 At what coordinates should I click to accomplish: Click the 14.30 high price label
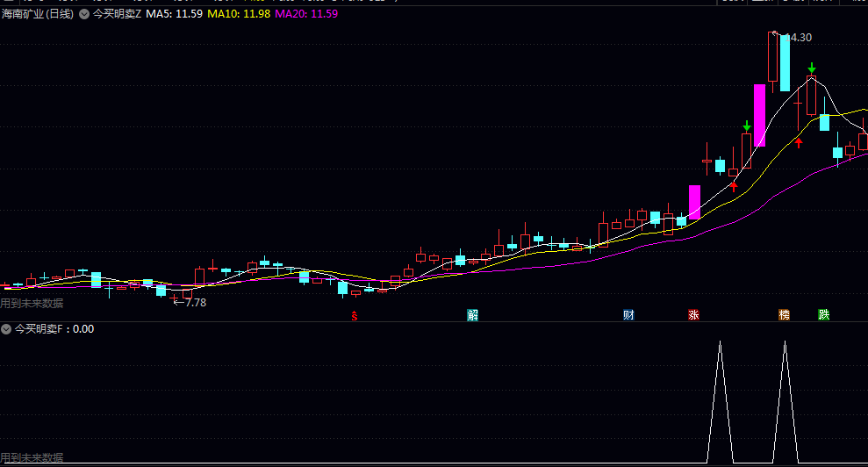[799, 38]
